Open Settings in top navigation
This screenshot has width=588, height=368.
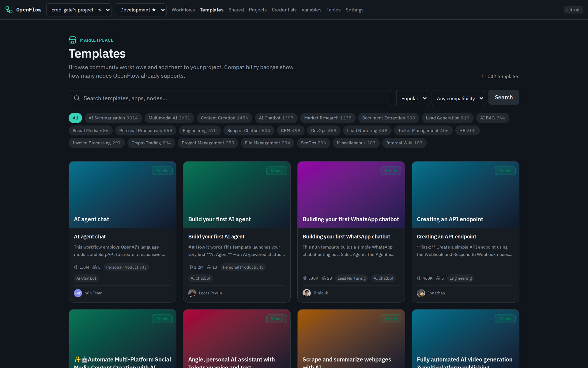click(354, 10)
